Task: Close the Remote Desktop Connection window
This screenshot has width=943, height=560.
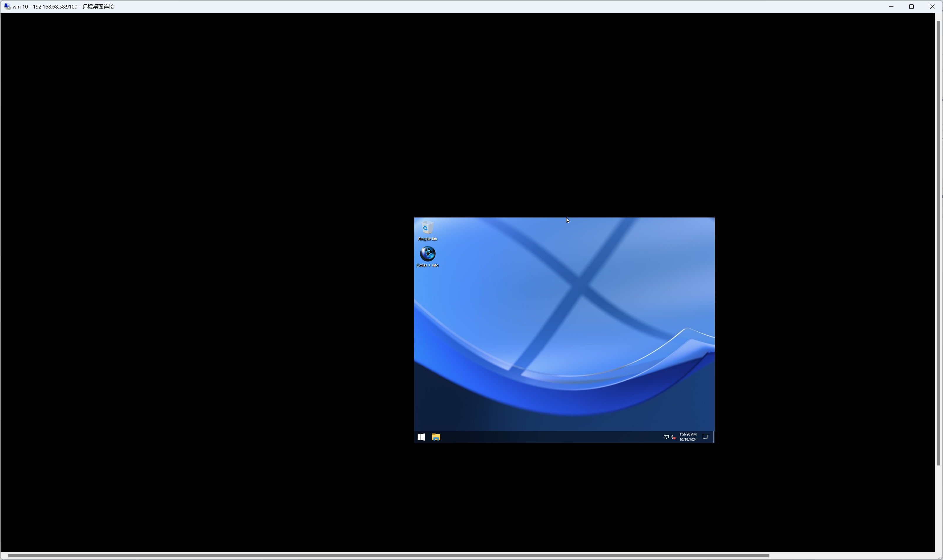Action: [932, 7]
